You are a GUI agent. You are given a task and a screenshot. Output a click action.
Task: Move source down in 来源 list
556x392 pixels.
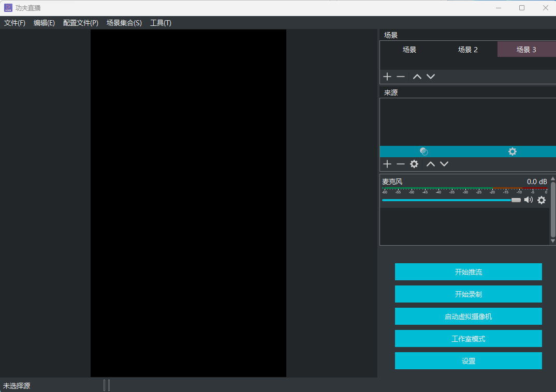[x=444, y=164]
